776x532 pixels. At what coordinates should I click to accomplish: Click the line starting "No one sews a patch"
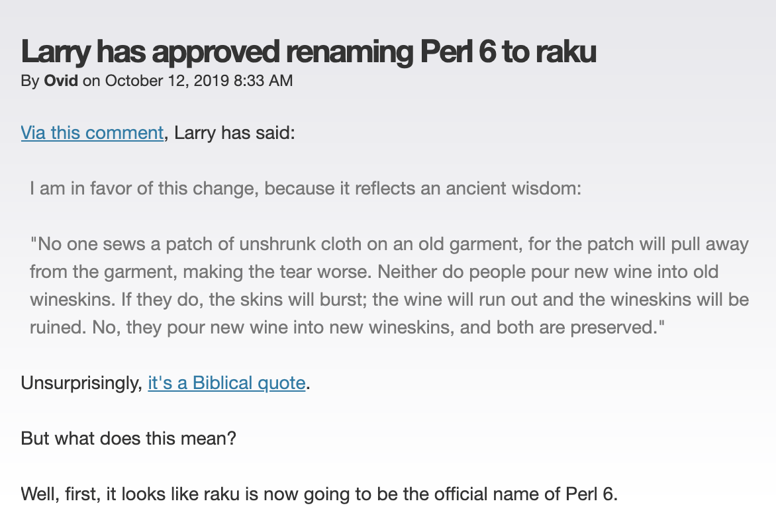389,244
